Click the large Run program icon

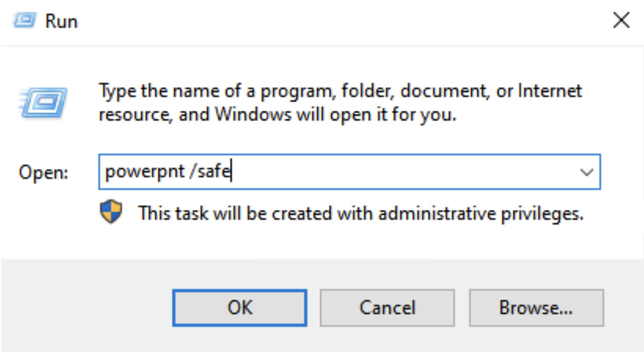pyautogui.click(x=43, y=102)
